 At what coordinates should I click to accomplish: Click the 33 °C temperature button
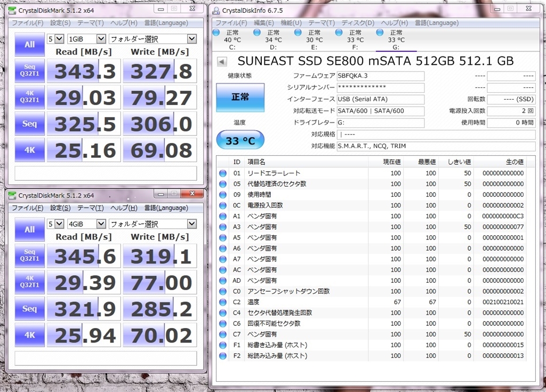240,140
